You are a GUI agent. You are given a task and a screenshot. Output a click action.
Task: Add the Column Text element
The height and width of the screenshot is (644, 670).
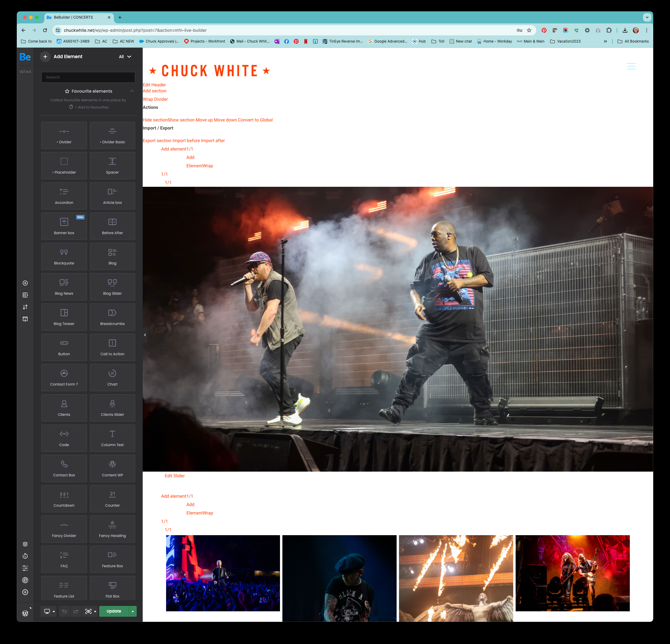(x=112, y=438)
